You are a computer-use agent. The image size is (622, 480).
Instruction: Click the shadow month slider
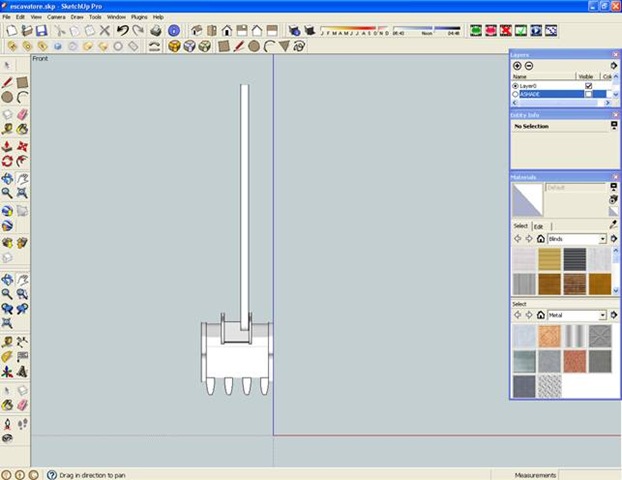(353, 31)
